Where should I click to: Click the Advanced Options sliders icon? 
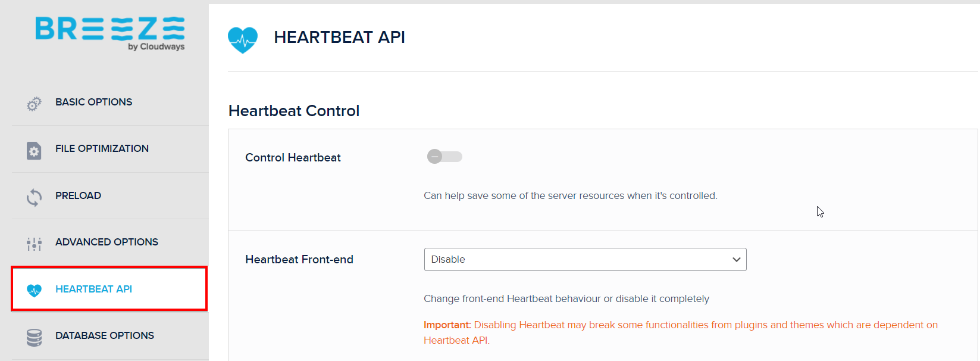coord(34,244)
